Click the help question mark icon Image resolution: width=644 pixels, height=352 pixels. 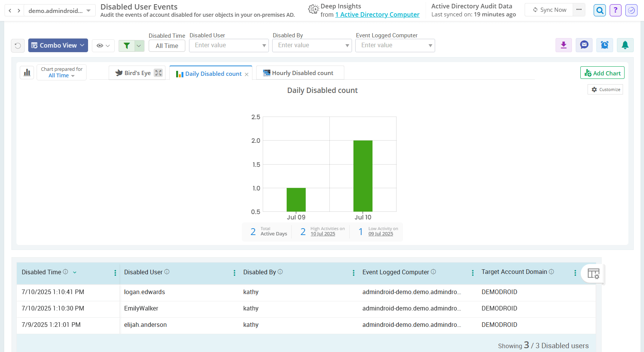615,10
